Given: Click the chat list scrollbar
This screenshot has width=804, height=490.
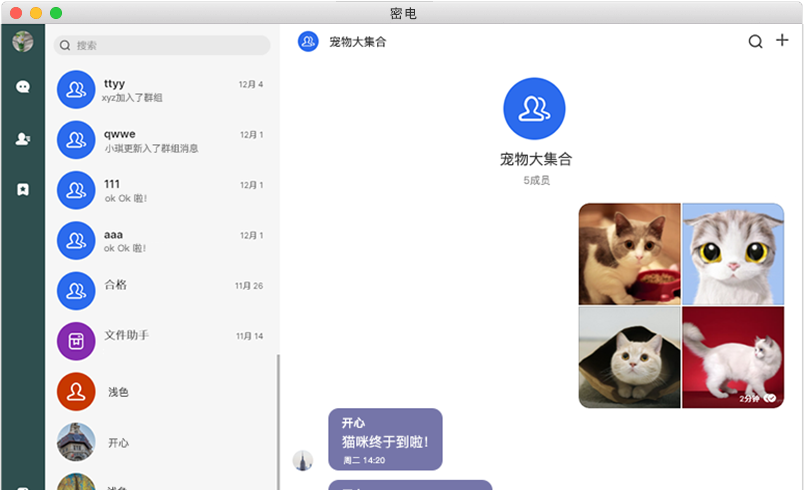Looking at the screenshot, I should point(278,420).
